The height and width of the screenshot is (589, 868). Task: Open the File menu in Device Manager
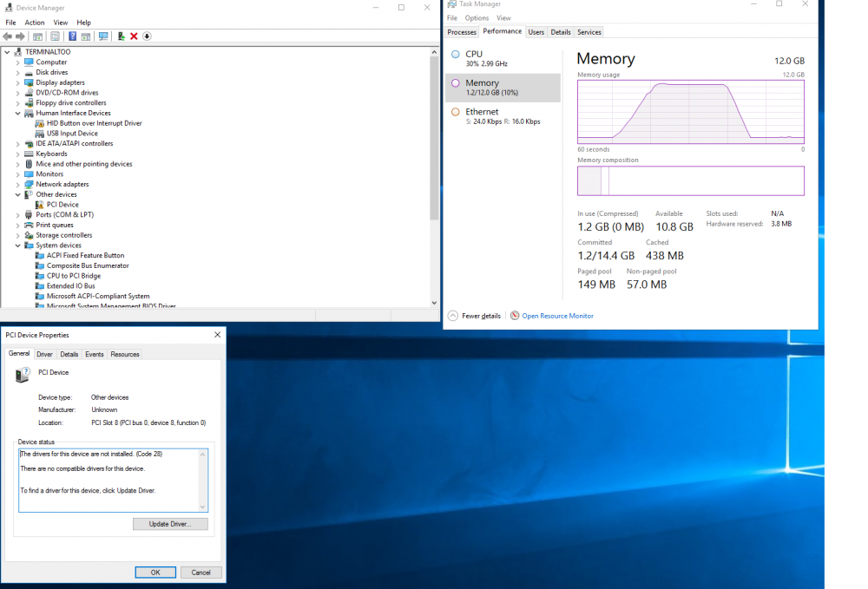tap(10, 23)
